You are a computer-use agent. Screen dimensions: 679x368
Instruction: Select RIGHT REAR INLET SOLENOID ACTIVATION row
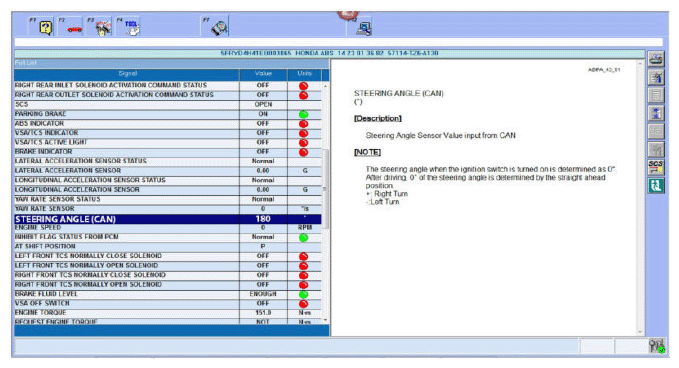click(x=168, y=85)
